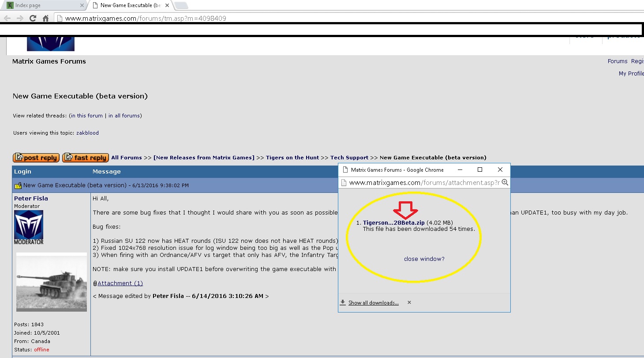Click downloaded 54 times text in popup
Screen dimensions: 644x358
419,229
